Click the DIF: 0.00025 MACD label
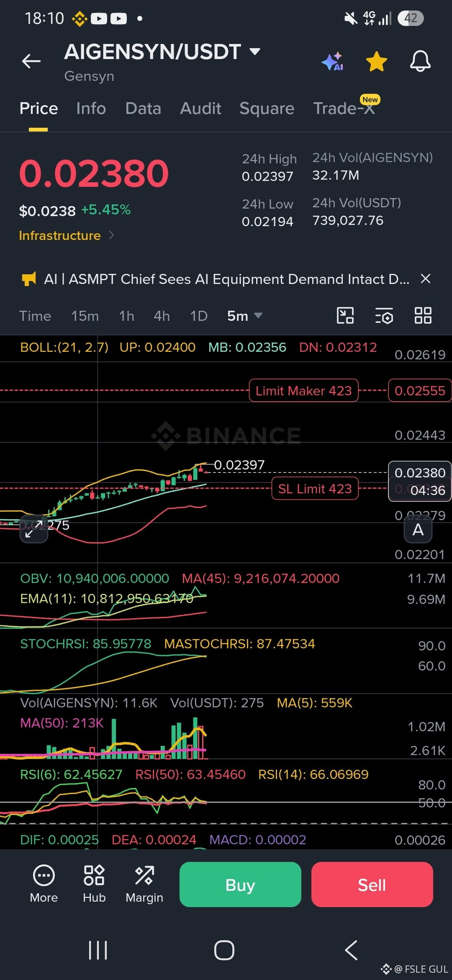Image resolution: width=452 pixels, height=980 pixels. pyautogui.click(x=59, y=840)
